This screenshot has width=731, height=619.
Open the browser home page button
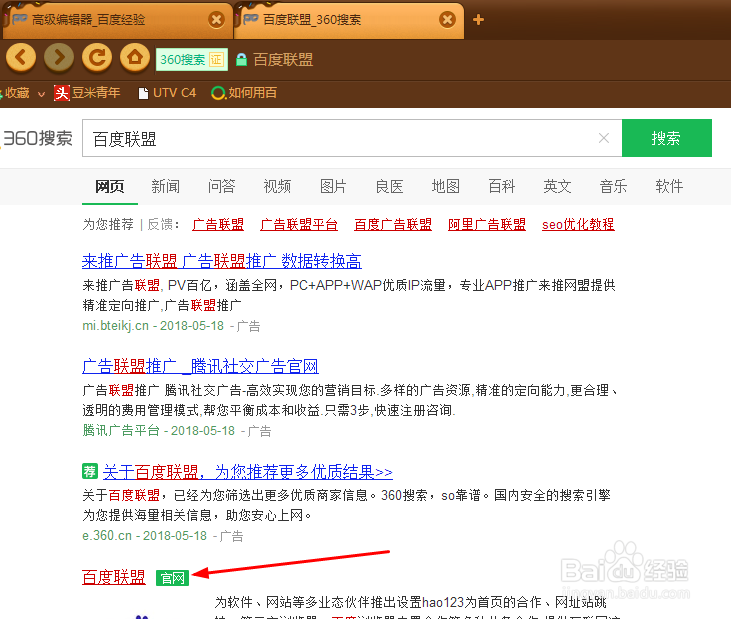coord(135,58)
